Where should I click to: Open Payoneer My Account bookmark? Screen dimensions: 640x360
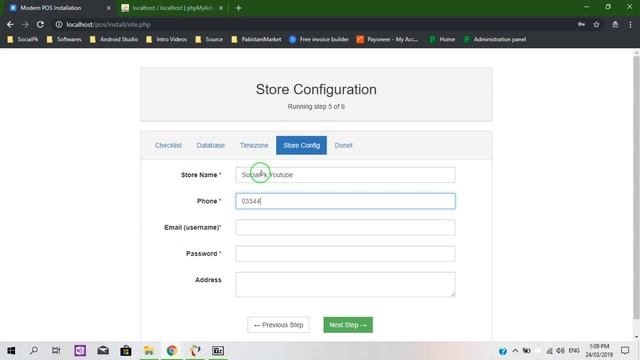[387, 39]
